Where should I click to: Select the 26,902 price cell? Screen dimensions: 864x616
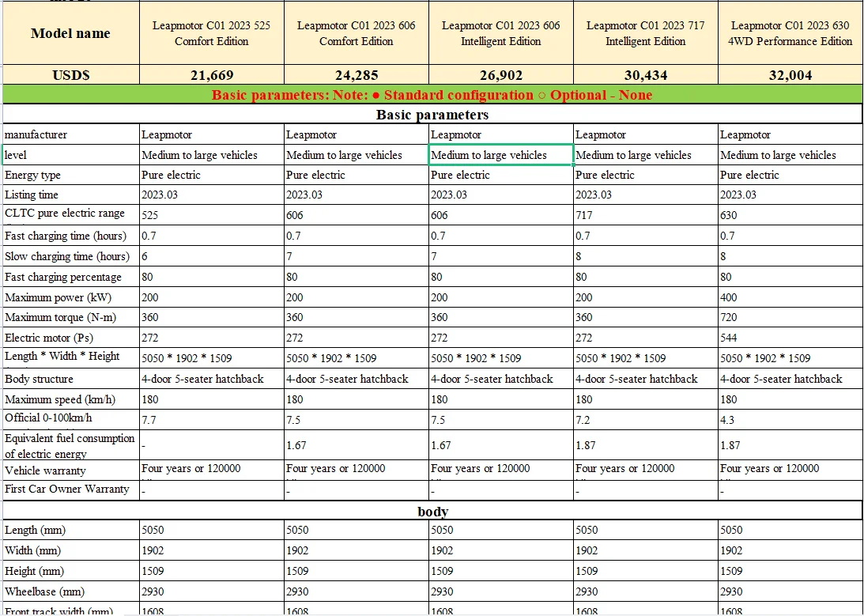(500, 75)
